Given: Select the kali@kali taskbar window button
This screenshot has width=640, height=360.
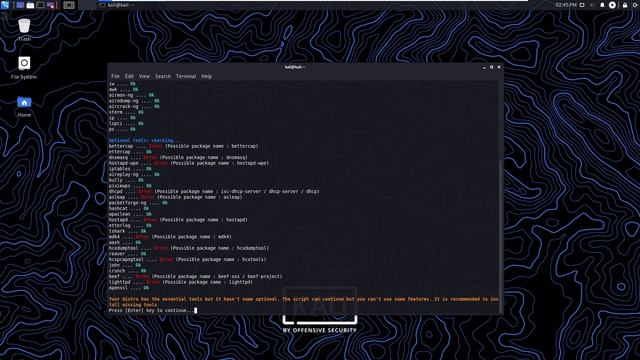Looking at the screenshot, I should point(117,5).
